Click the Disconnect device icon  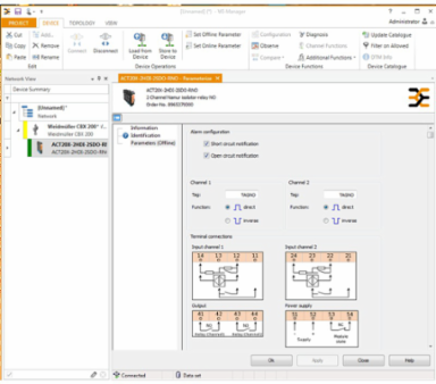click(105, 39)
